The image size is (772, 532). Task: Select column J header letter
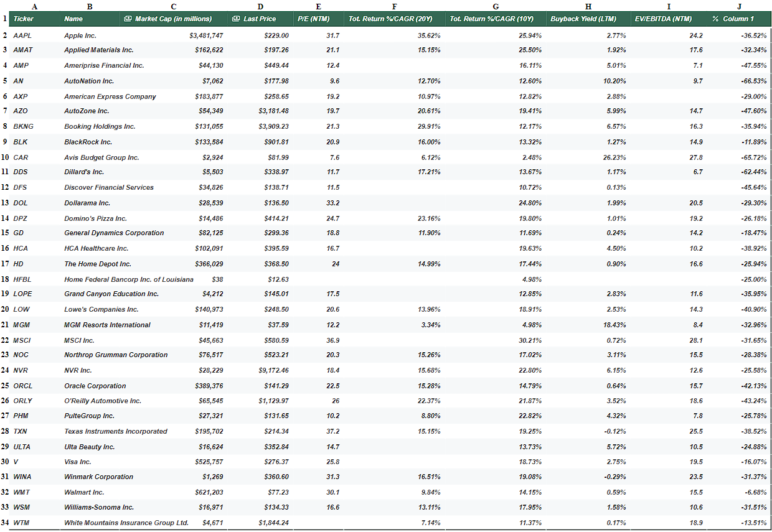(x=739, y=6)
